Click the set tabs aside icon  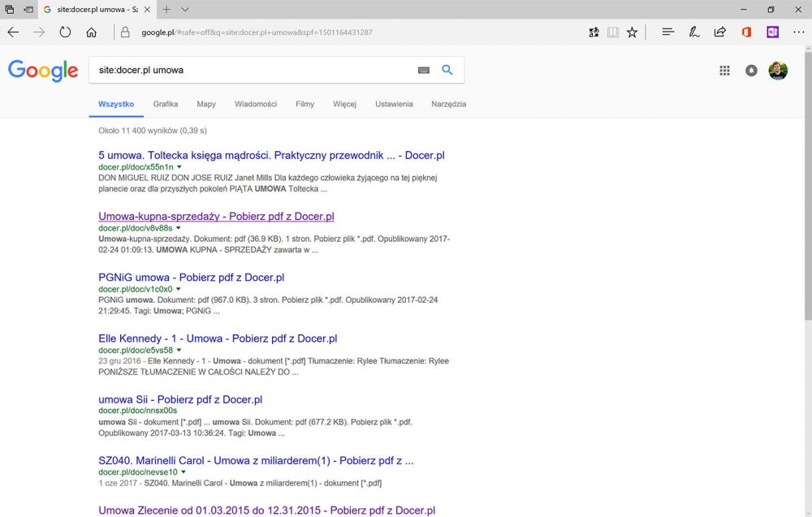pos(28,9)
